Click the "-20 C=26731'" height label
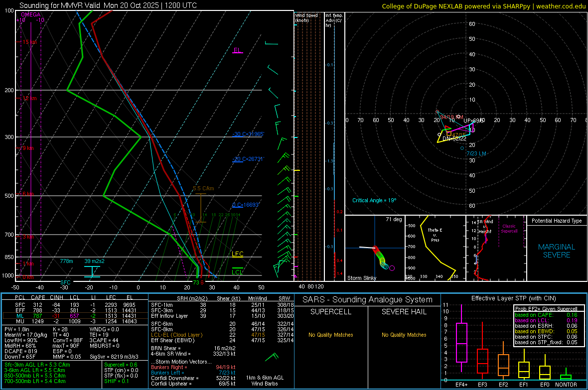This screenshot has width=588, height=390. click(x=248, y=159)
